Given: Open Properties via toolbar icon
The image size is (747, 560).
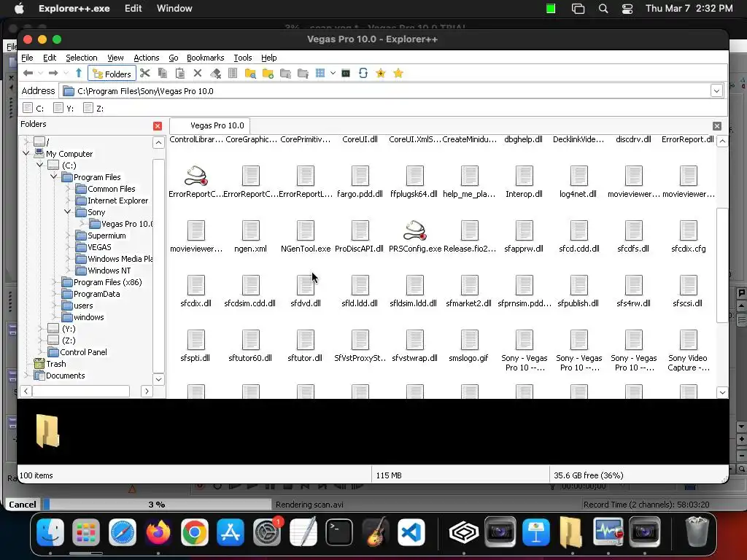Looking at the screenshot, I should [x=233, y=74].
